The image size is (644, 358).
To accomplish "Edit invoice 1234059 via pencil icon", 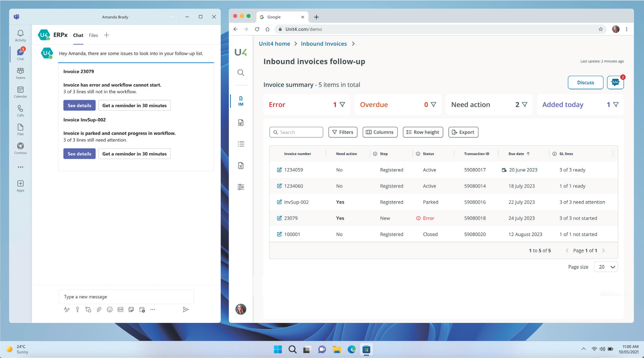I will [279, 170].
